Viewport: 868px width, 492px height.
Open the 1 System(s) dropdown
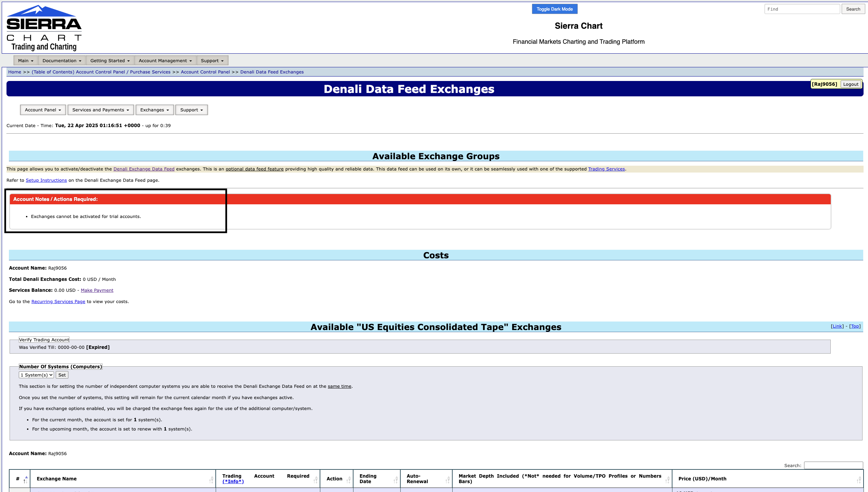click(36, 375)
